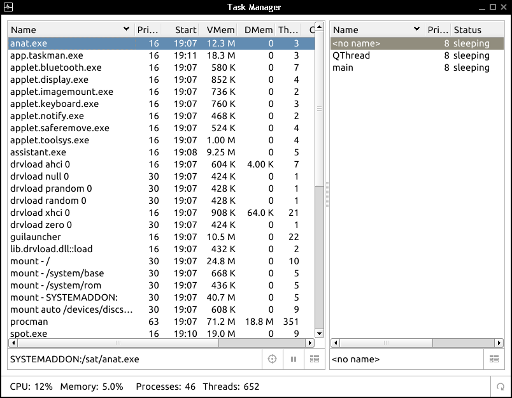The width and height of the screenshot is (512, 398).
Task: Select the applet.keyboard.exe process
Action: (x=161, y=104)
